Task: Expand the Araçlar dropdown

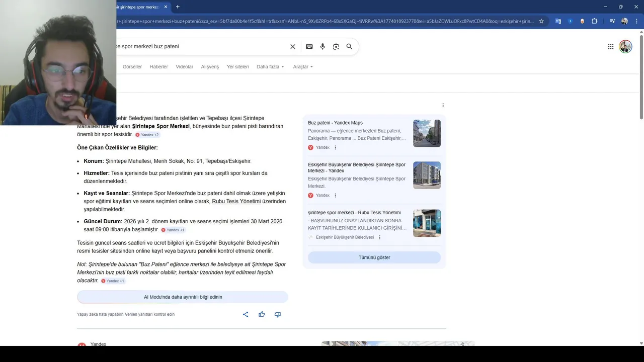Action: 303,67
